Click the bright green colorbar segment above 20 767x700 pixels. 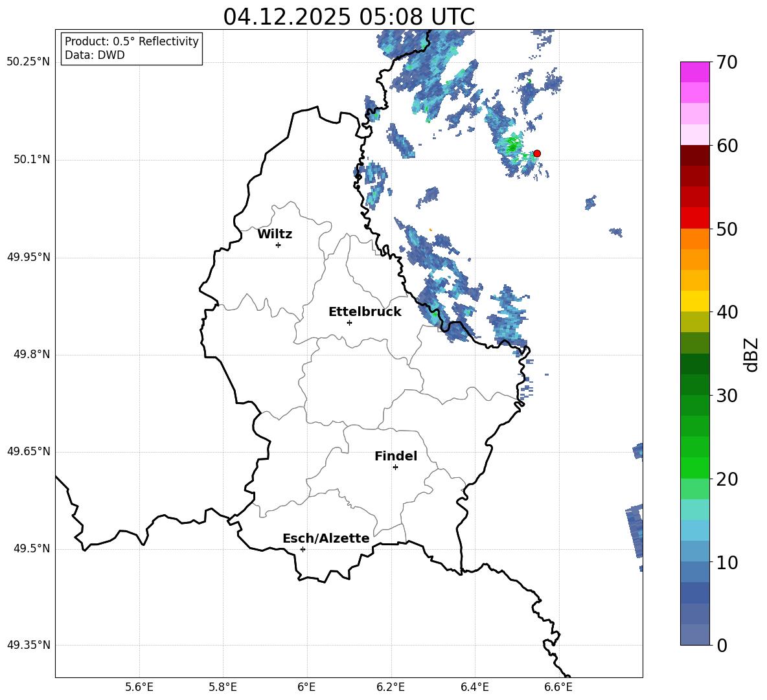pyautogui.click(x=694, y=468)
